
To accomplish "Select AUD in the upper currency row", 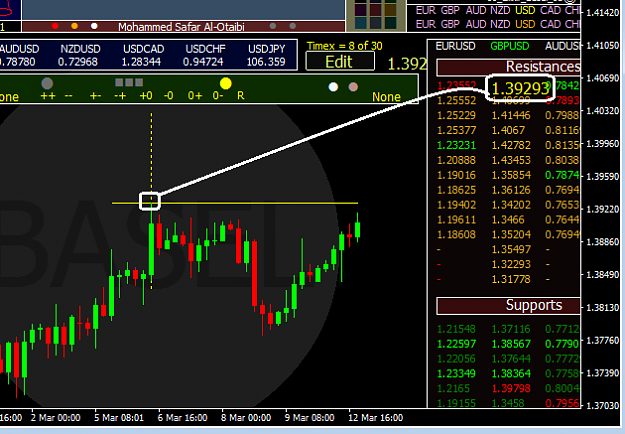I will click(x=476, y=10).
